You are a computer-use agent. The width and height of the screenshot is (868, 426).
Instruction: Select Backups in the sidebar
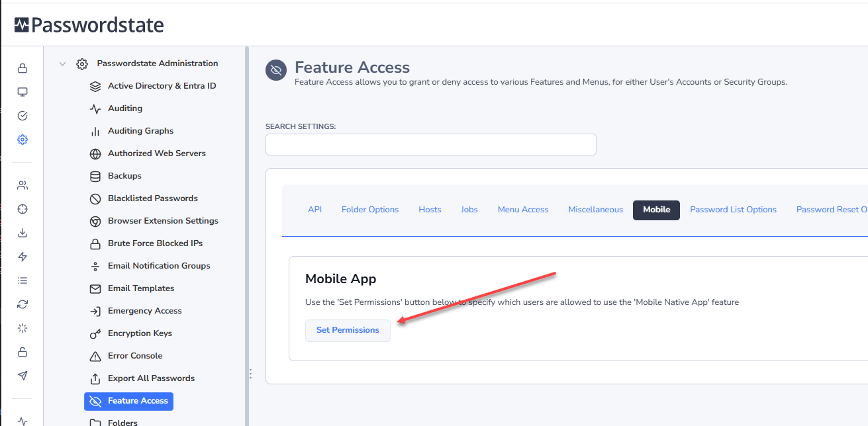125,176
